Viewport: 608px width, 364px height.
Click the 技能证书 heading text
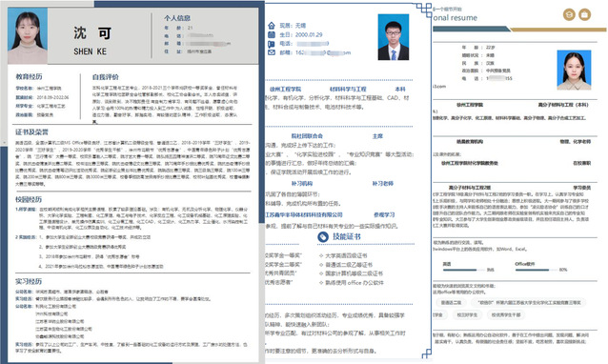pos(347,237)
